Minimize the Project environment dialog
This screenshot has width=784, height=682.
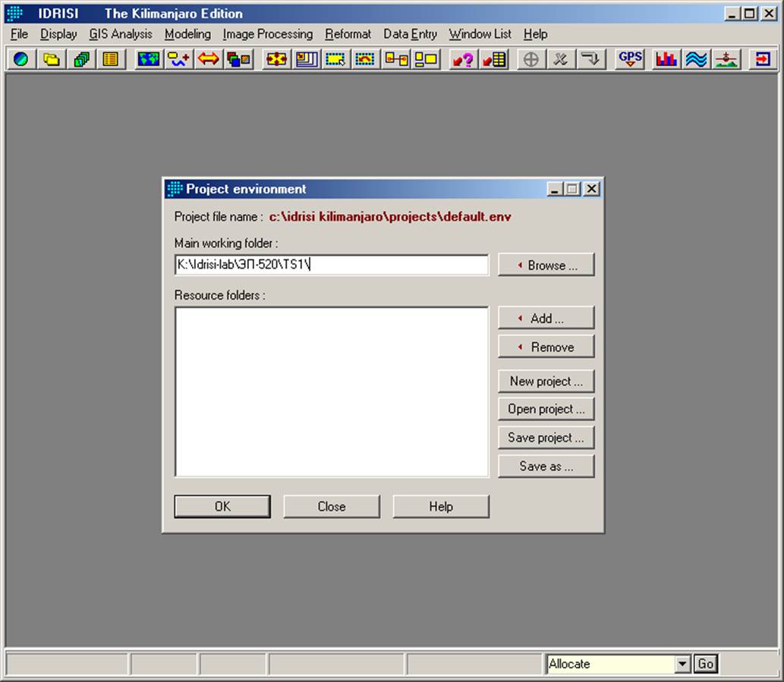pyautogui.click(x=554, y=190)
